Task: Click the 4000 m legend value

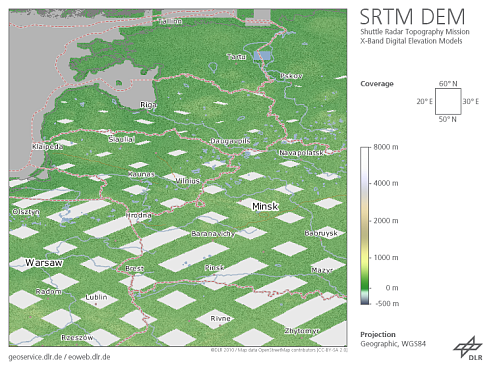Action: pyautogui.click(x=386, y=183)
